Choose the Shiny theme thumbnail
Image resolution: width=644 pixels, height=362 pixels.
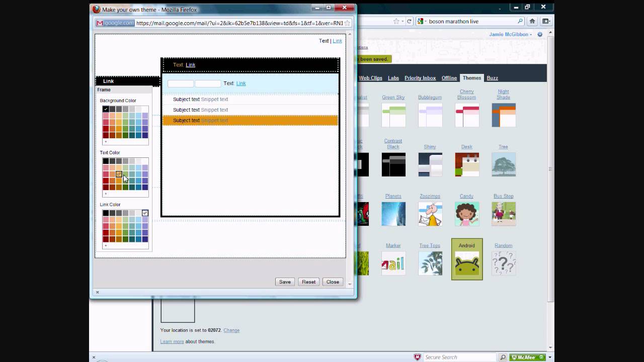(x=430, y=164)
